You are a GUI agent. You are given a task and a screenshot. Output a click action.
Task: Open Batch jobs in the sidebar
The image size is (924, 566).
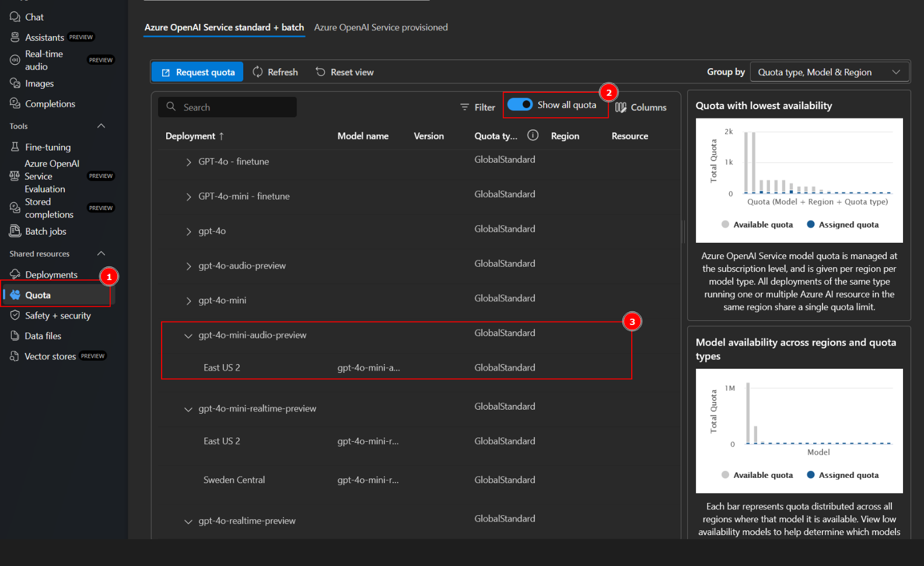pyautogui.click(x=45, y=232)
